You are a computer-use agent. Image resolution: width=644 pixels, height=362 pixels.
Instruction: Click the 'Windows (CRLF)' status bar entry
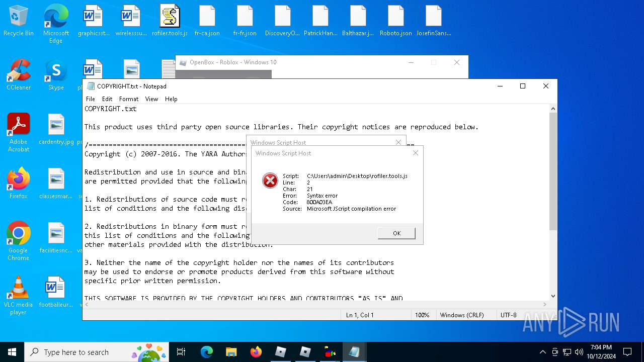click(x=462, y=315)
